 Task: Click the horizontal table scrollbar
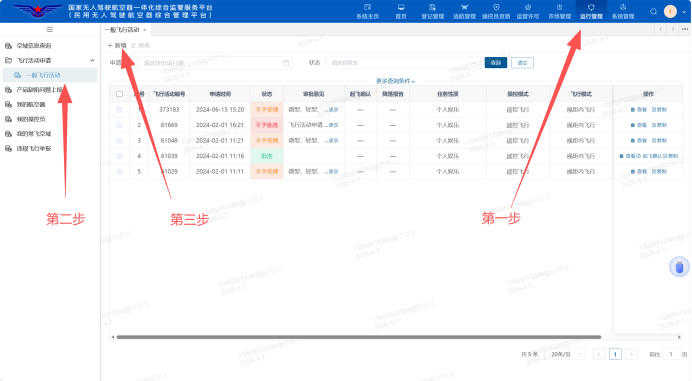[358, 337]
